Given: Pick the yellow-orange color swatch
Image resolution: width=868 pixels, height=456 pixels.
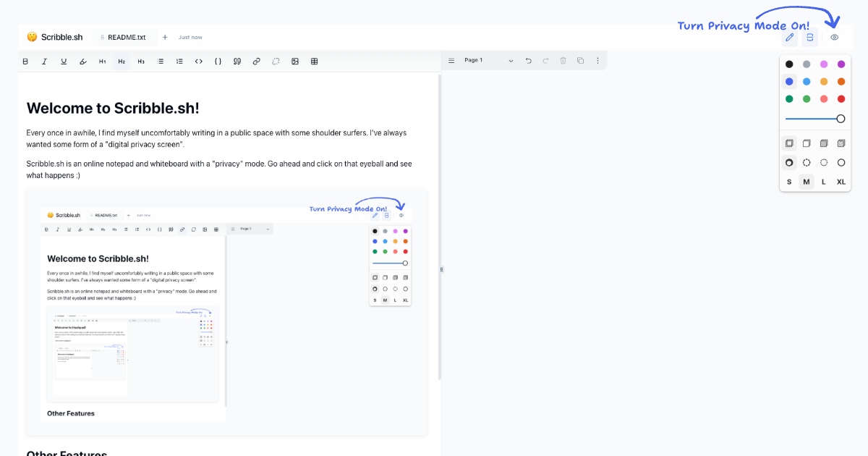Looking at the screenshot, I should (x=824, y=82).
